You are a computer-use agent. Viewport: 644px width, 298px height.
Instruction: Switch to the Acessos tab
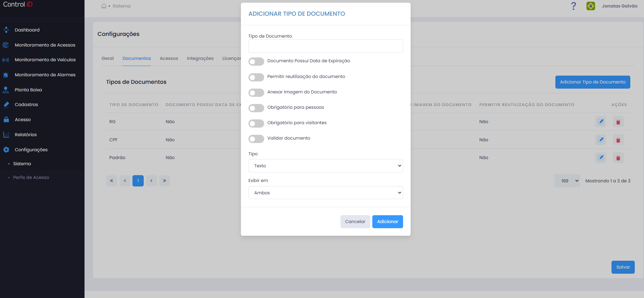coord(169,59)
